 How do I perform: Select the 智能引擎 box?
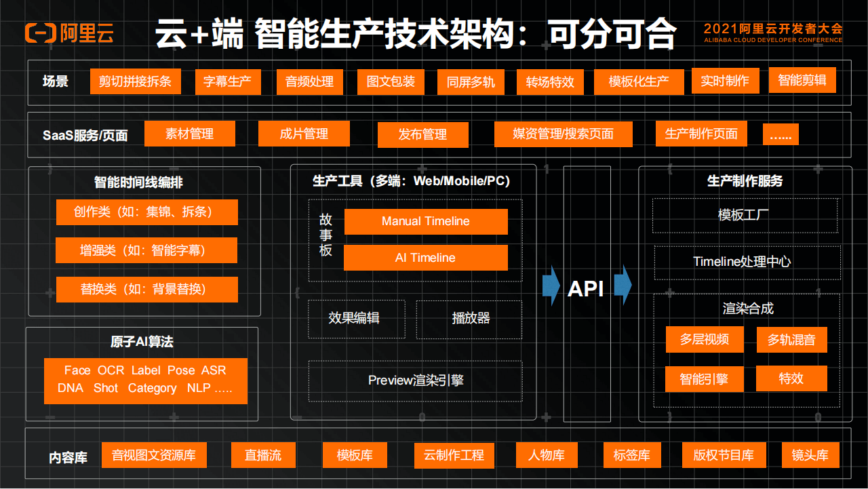pyautogui.click(x=705, y=379)
